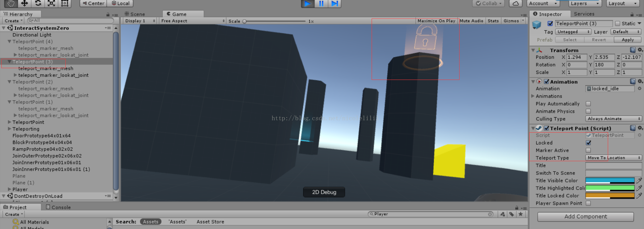Expand the Animations array

coord(533,96)
